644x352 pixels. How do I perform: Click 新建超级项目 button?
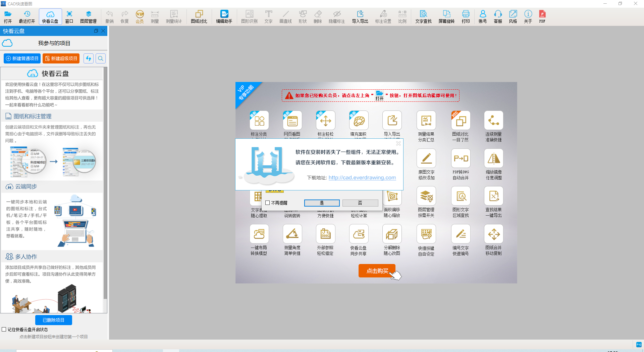(61, 58)
